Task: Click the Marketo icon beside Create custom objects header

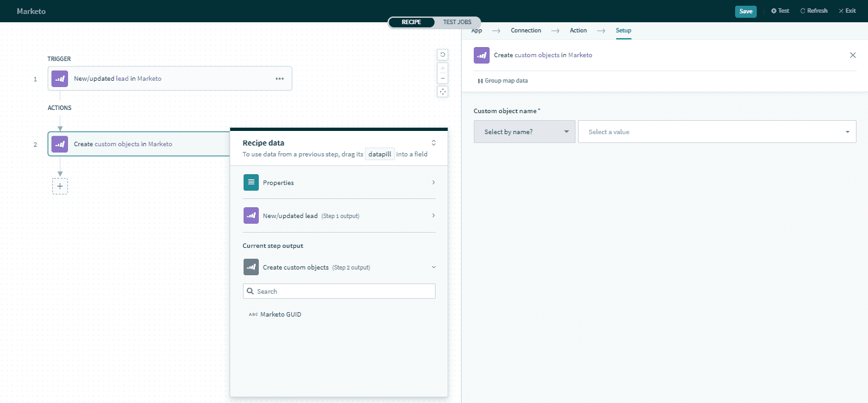Action: coord(481,55)
